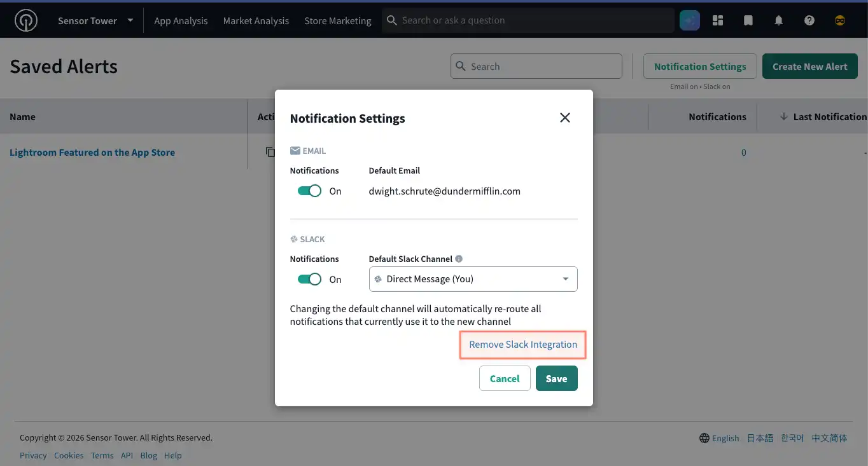
Task: Click the Notifications column header
Action: 717,117
